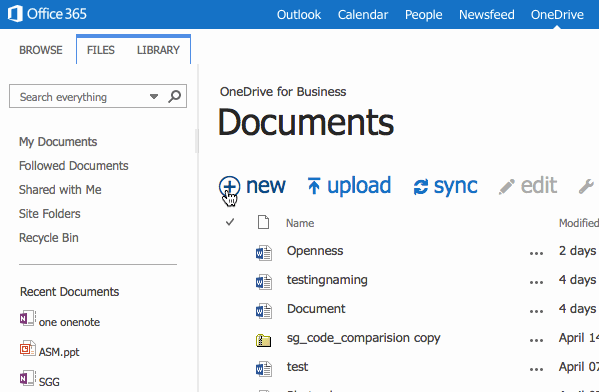Image resolution: width=599 pixels, height=392 pixels.
Task: Click the OneNote icon for one onenote
Action: coord(28,318)
